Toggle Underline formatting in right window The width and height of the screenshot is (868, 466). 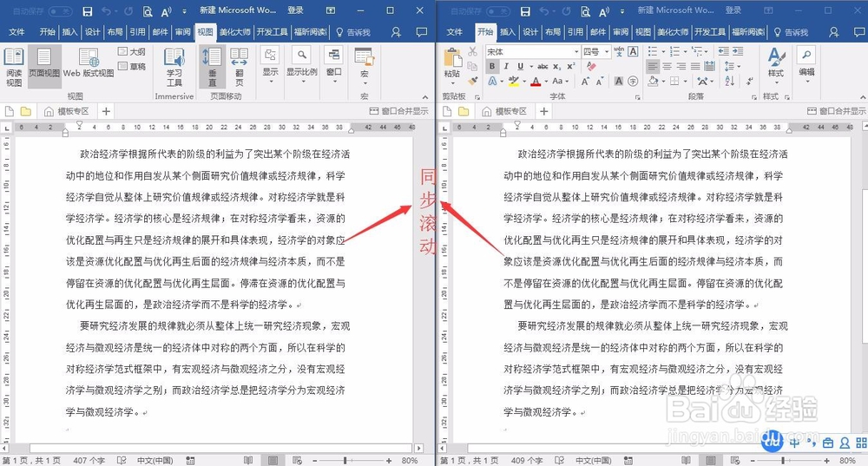(520, 67)
